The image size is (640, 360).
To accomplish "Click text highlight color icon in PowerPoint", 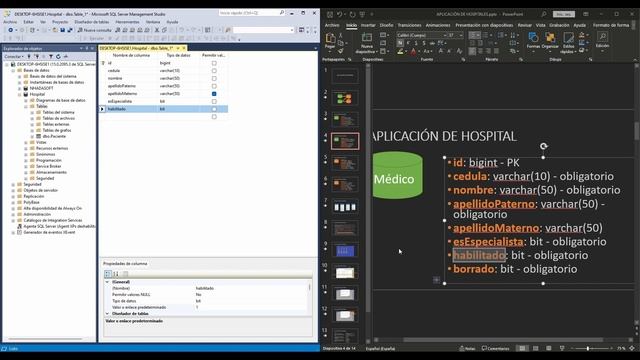I will tap(400, 51).
